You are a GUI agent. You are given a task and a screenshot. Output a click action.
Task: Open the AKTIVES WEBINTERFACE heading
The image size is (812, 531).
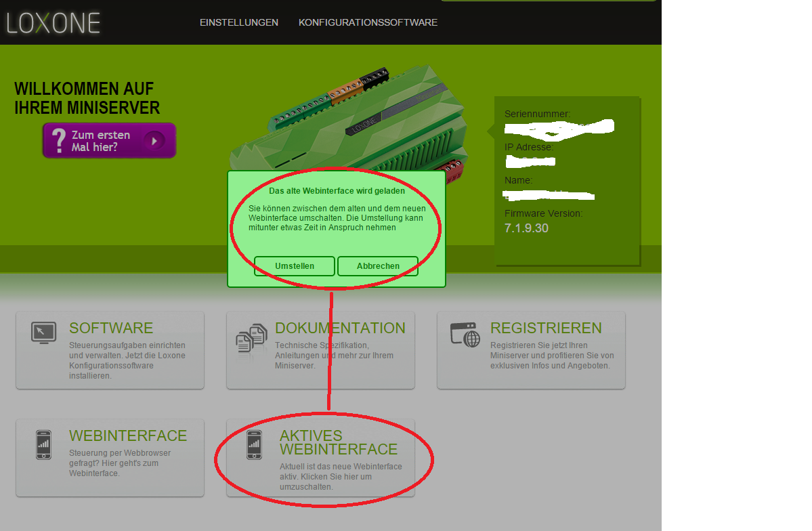(339, 442)
